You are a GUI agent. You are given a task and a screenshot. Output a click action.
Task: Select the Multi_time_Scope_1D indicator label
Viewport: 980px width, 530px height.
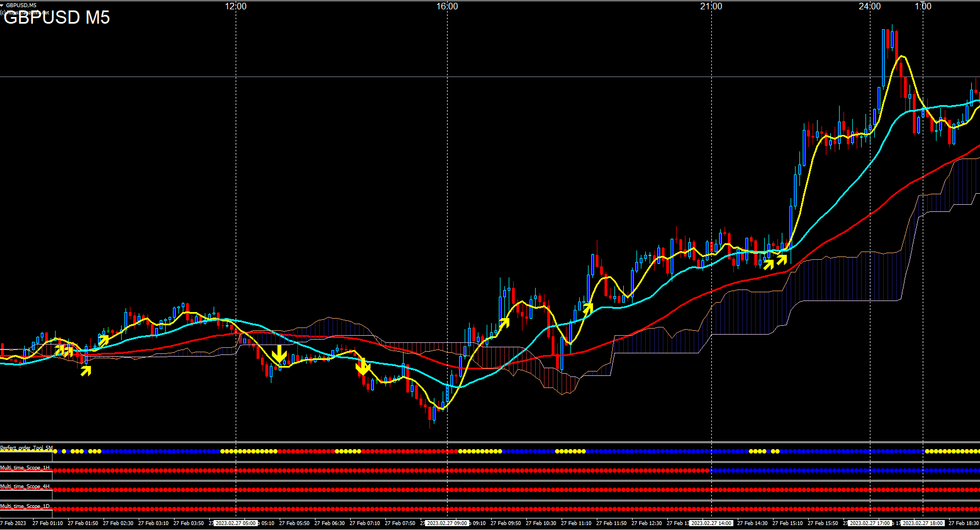point(25,506)
